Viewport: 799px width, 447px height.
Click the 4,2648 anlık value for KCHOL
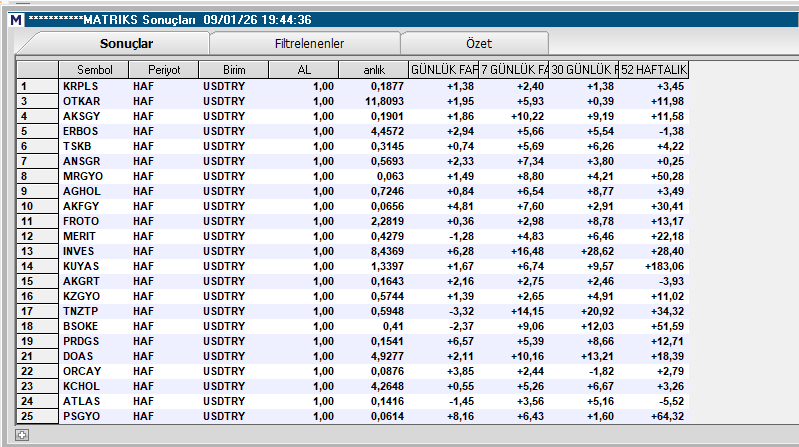coord(387,386)
